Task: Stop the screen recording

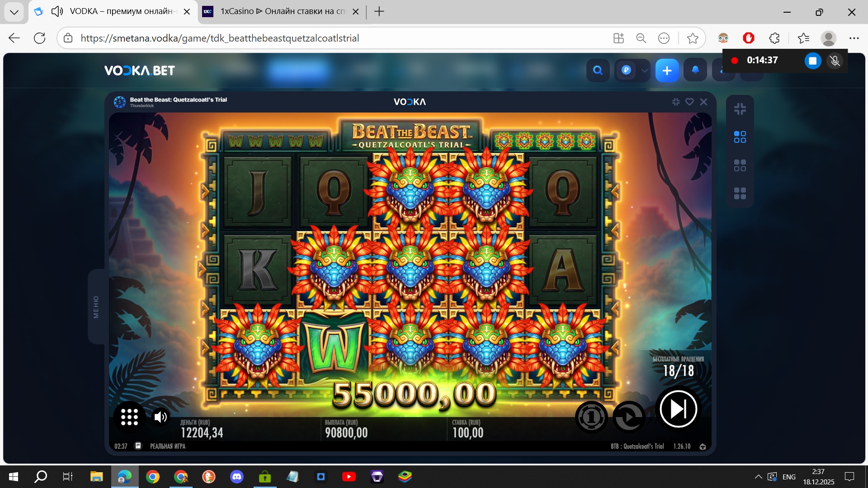Action: click(812, 61)
